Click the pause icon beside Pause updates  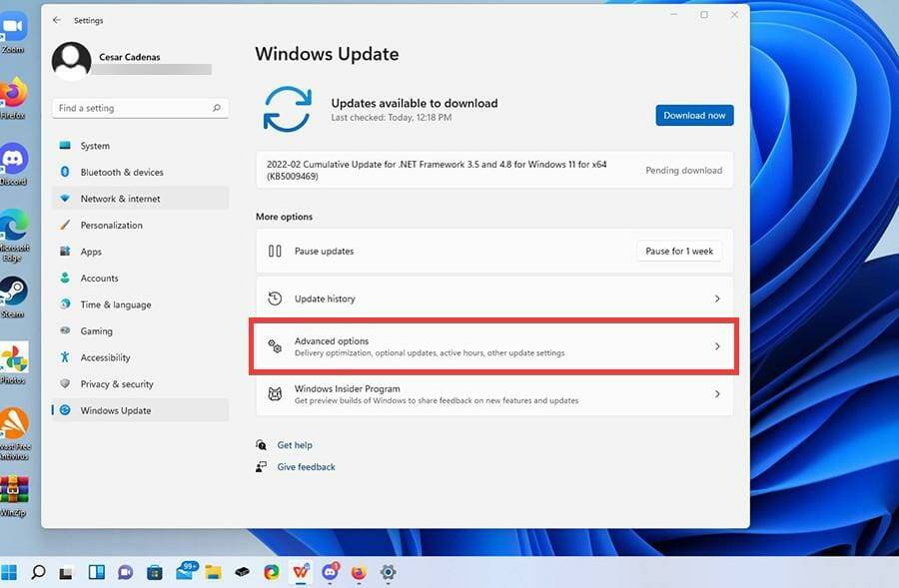tap(275, 251)
